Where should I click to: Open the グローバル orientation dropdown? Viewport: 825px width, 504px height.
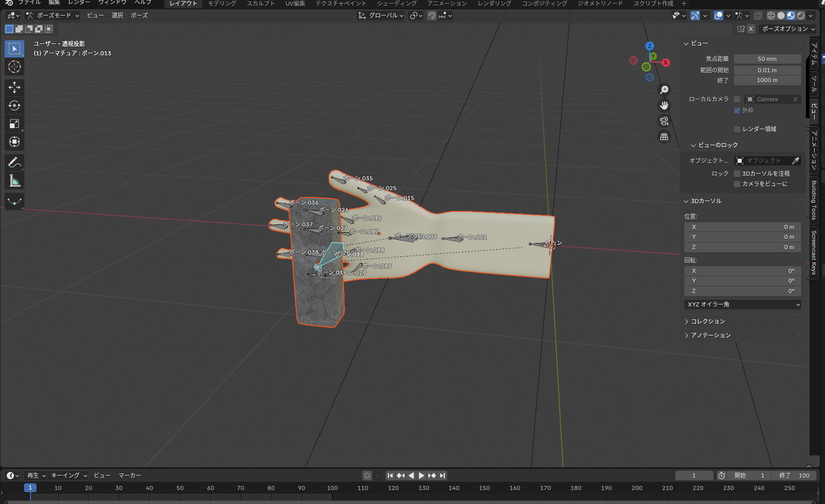(x=381, y=16)
